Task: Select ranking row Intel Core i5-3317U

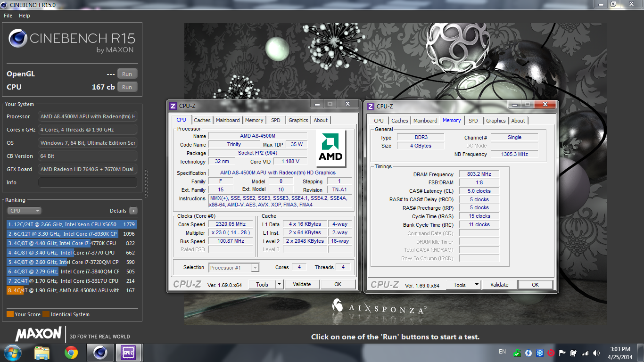Action: click(71, 281)
